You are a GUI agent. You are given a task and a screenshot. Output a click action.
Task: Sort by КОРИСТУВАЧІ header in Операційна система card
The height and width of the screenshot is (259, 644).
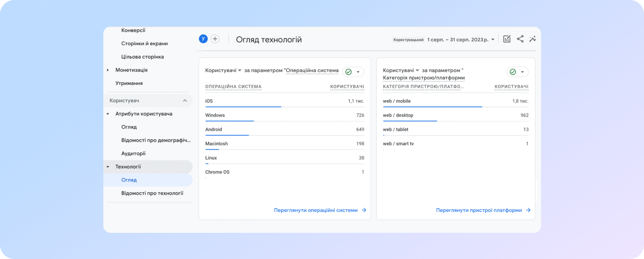click(x=347, y=87)
